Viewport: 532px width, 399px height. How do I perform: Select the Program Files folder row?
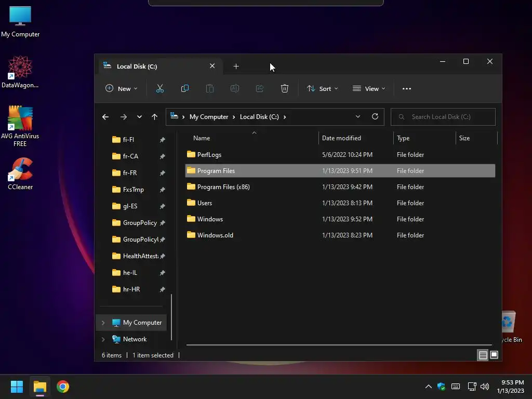coord(340,170)
